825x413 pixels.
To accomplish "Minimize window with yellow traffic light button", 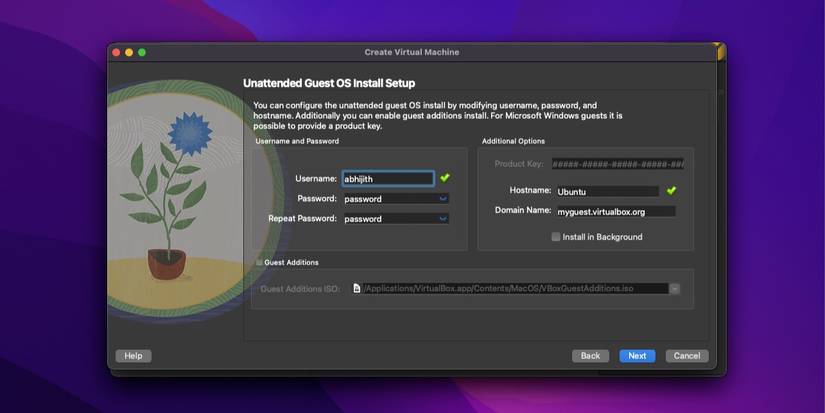I will coord(129,52).
